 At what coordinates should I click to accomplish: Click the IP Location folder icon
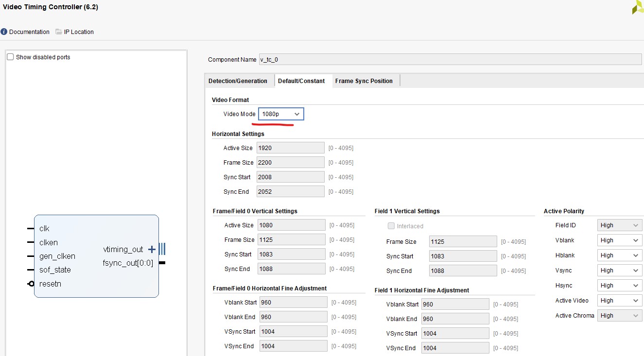tap(59, 32)
